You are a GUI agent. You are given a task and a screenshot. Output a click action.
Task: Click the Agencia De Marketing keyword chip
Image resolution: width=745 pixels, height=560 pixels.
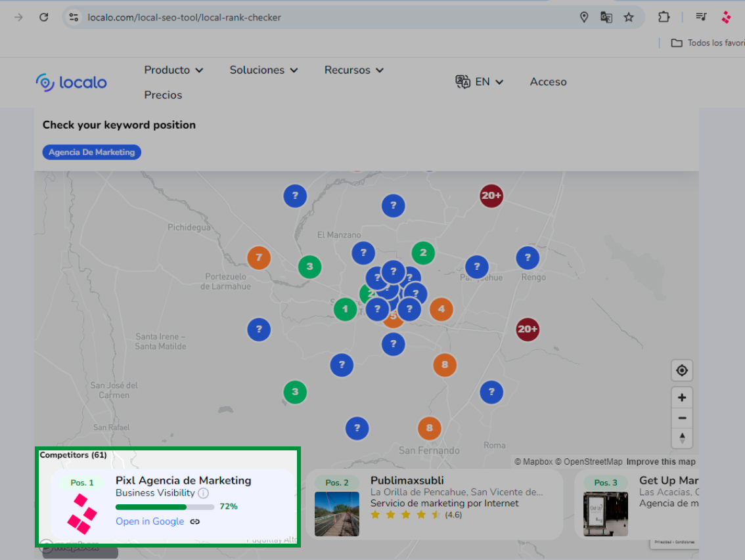[x=92, y=152]
